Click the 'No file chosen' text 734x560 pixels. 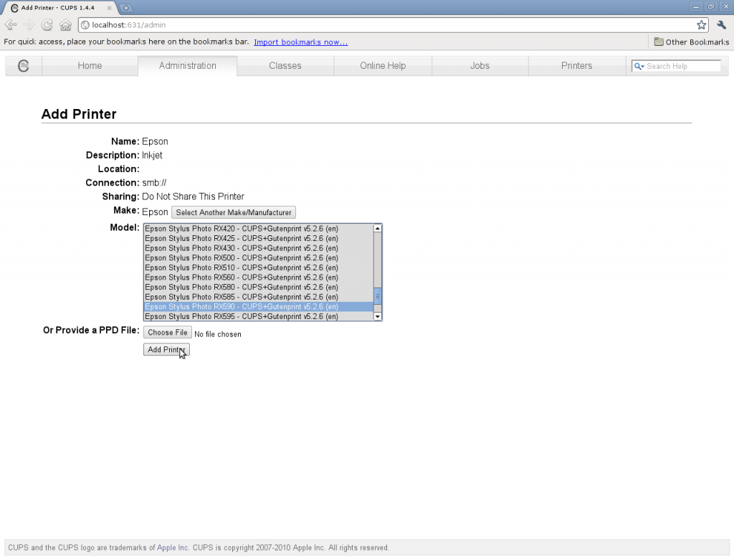(218, 334)
